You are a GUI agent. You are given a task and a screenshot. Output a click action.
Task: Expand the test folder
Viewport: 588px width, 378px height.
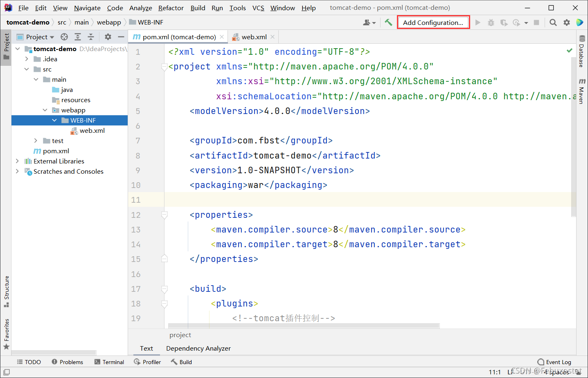(x=36, y=141)
